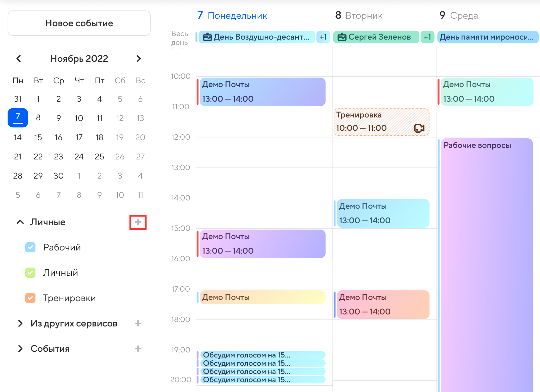The image size is (540, 392).
Task: Expand the Из других сервисов section
Action: [20, 323]
